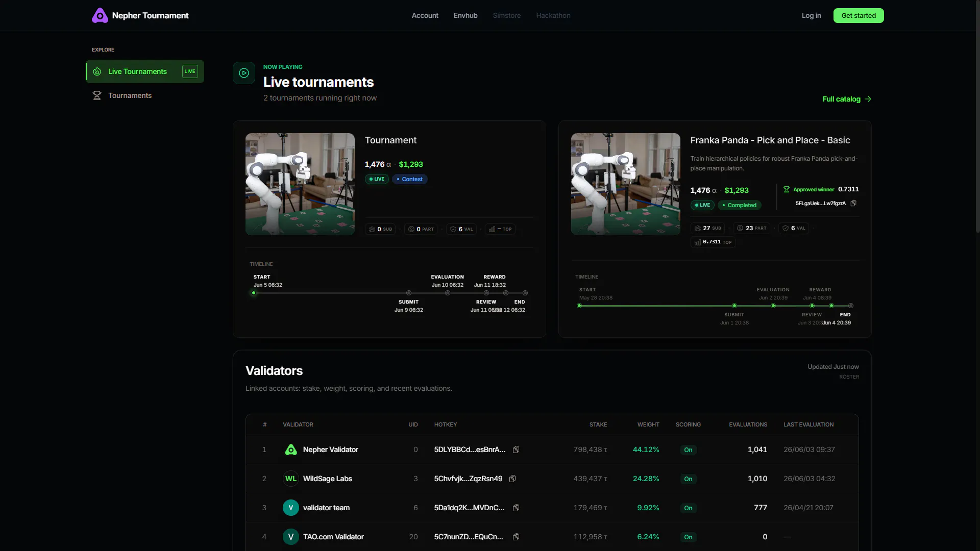Click the Completed badge on Franka Panda card
The image size is (980, 551).
[740, 205]
